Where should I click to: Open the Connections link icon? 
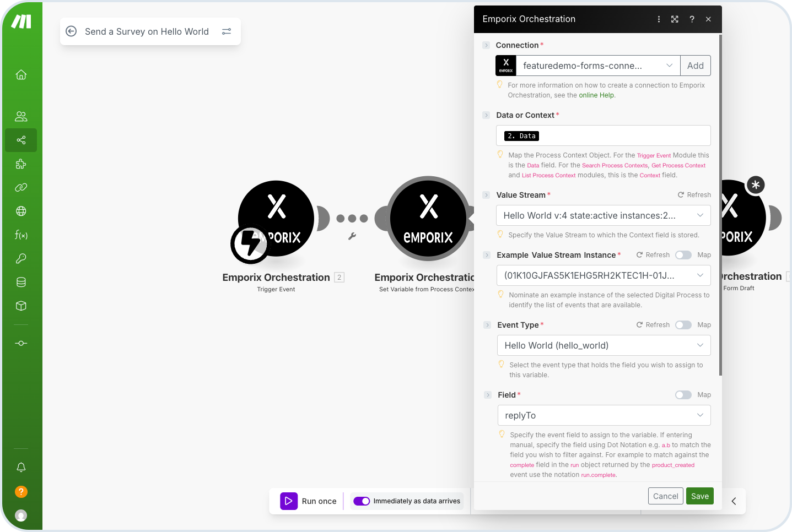click(x=21, y=188)
